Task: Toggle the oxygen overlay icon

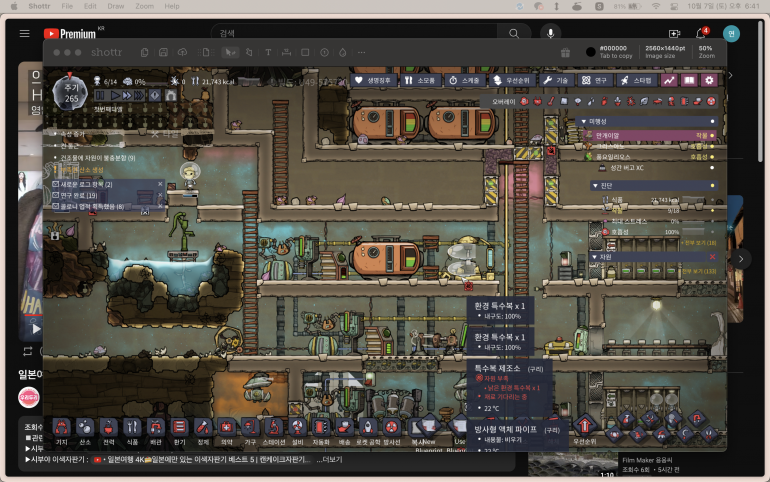Action: [524, 102]
